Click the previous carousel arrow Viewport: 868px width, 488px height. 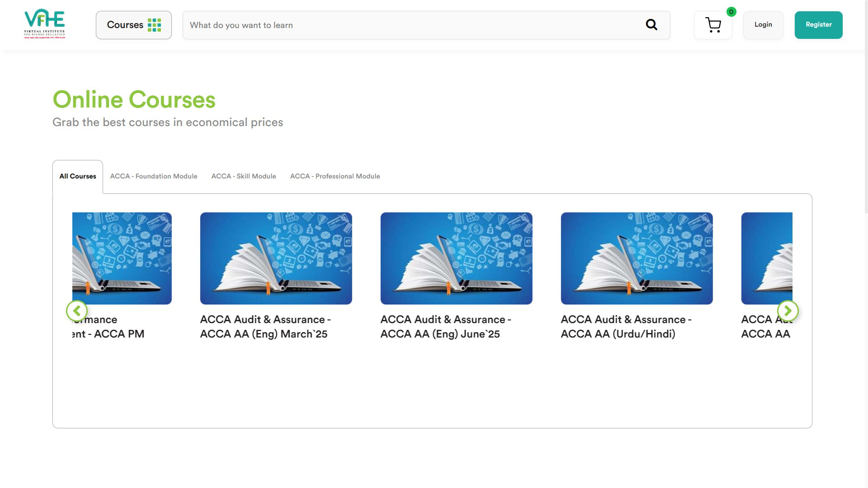pyautogui.click(x=77, y=311)
